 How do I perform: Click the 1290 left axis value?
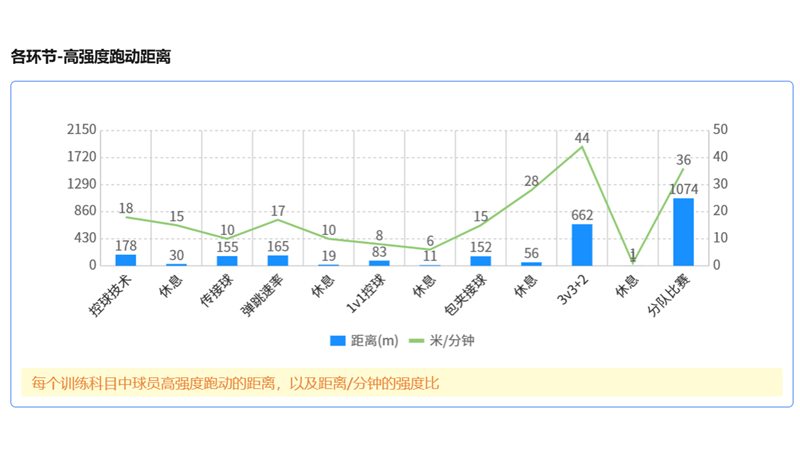82,184
